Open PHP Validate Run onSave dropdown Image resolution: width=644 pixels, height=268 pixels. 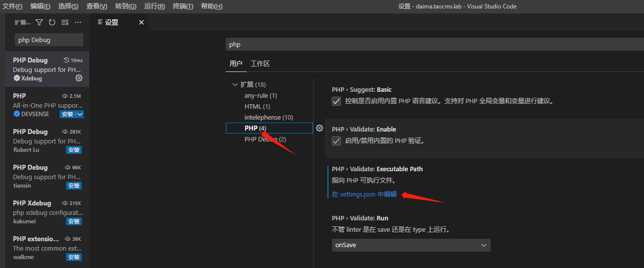(411, 245)
